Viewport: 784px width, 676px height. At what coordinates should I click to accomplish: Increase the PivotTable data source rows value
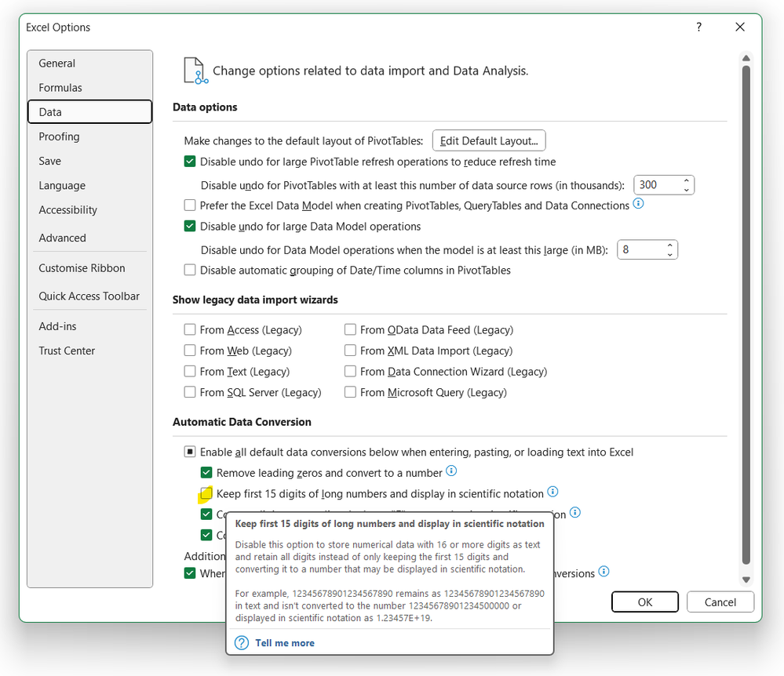[686, 181]
